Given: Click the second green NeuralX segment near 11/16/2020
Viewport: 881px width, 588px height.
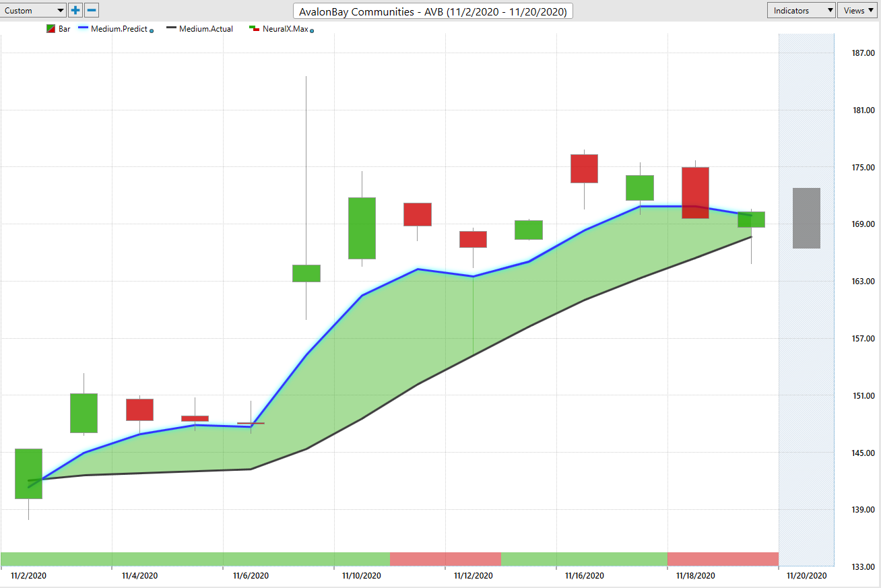Looking at the screenshot, I should tap(584, 559).
